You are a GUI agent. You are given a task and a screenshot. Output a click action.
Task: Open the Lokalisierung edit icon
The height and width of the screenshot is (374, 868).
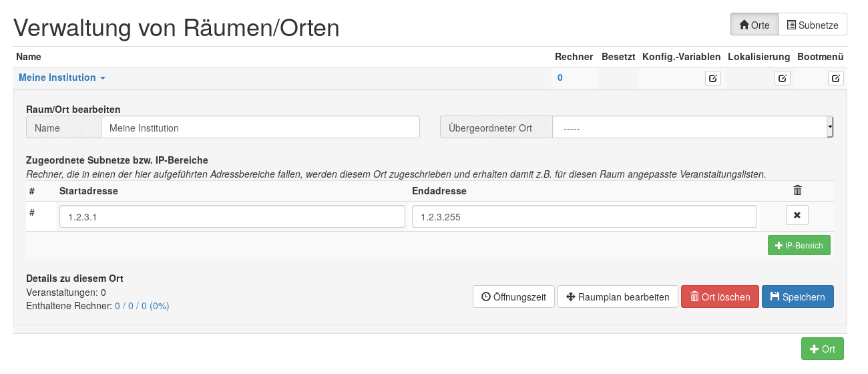(783, 78)
